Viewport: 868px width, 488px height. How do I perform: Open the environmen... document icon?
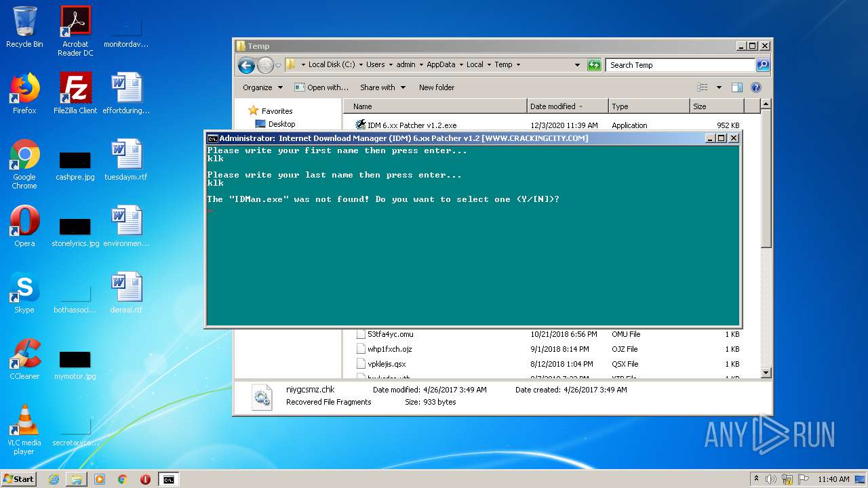126,226
